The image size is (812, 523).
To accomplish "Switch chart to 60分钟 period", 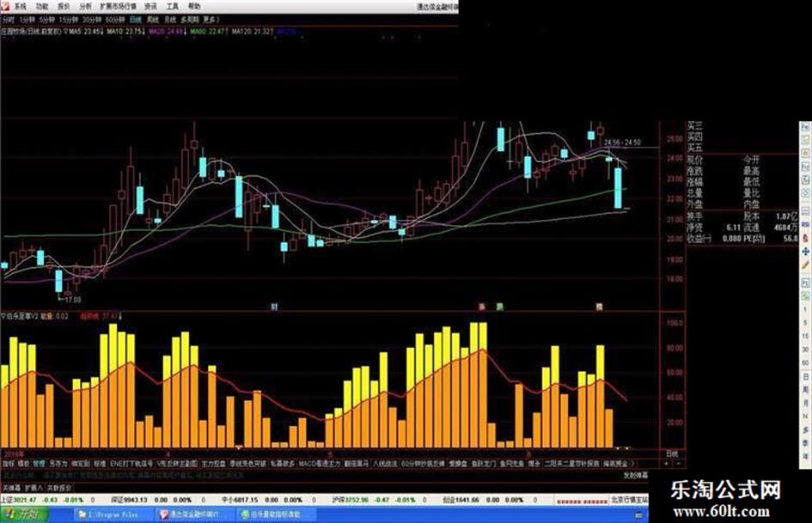I will pyautogui.click(x=115, y=20).
